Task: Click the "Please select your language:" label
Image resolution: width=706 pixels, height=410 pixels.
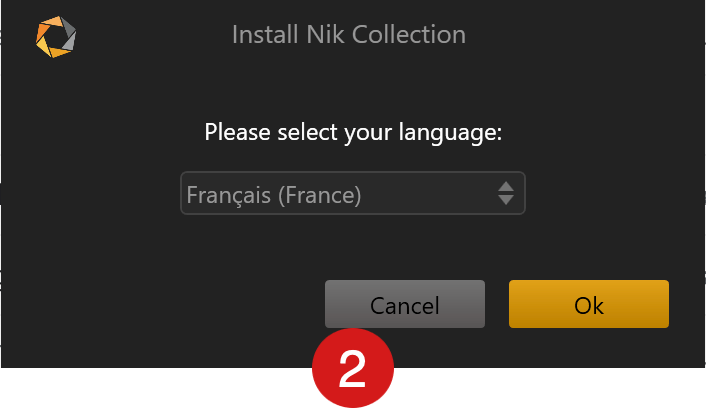Action: pos(353,133)
